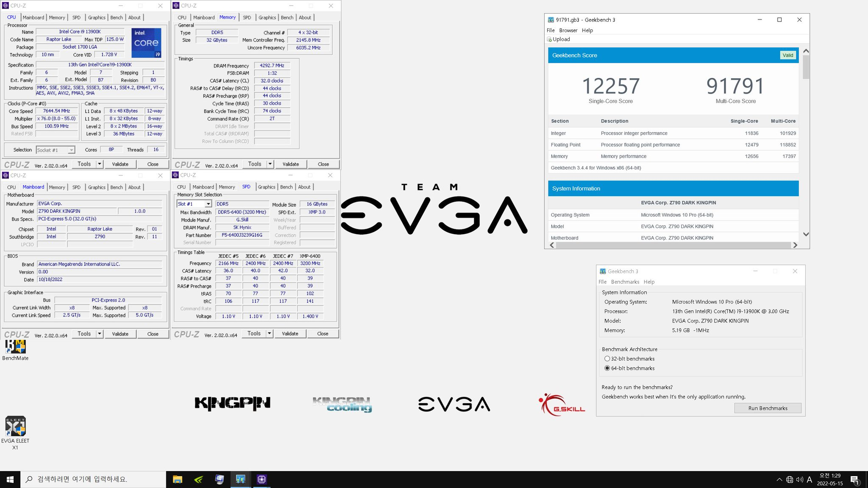Click the Upload icon in Geekbench results
868x488 pixels.
pos(549,39)
